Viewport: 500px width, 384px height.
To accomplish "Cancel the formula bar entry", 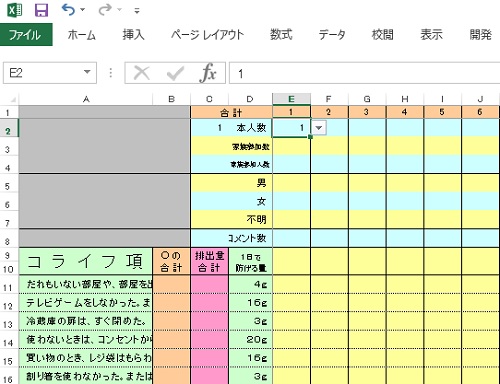I will pos(142,73).
